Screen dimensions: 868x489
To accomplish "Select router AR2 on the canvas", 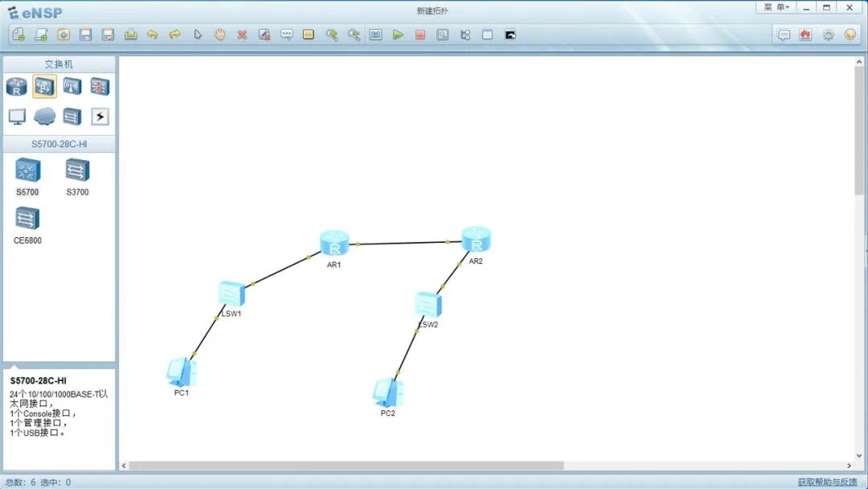I will coord(476,239).
